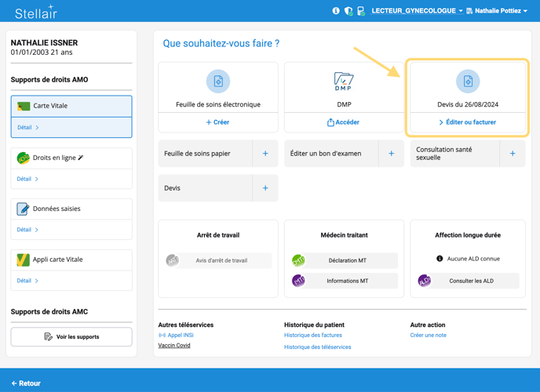This screenshot has width=540, height=392.
Task: Add a Consultation santé sexuelle
Action: coord(513,154)
